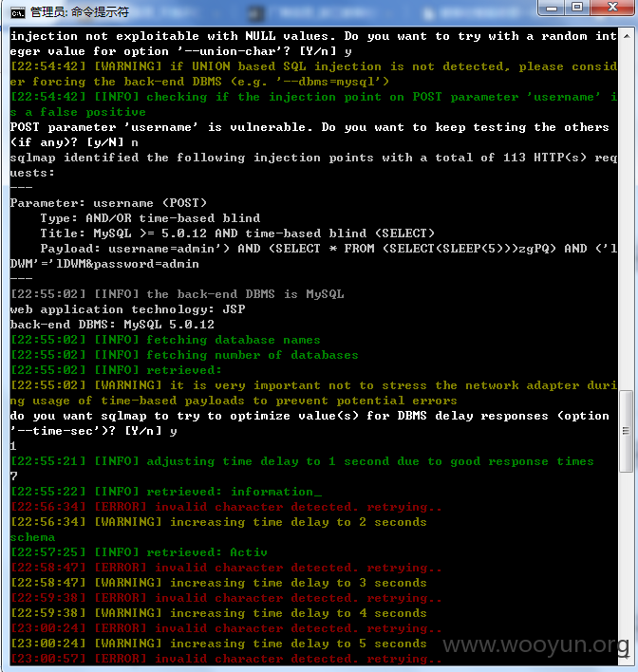Click '[22:56:34] [ERROR] invalid character' line
The height and width of the screenshot is (672, 638).
click(226, 507)
